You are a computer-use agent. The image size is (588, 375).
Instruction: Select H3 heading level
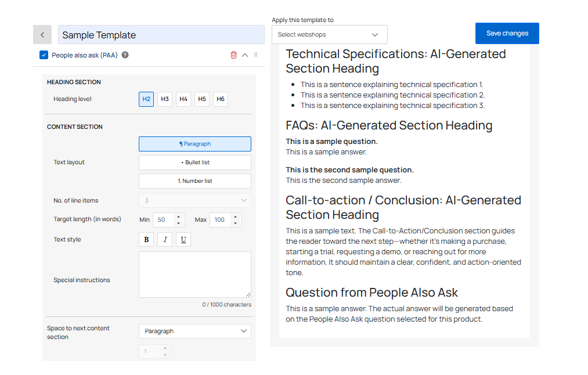tap(165, 99)
